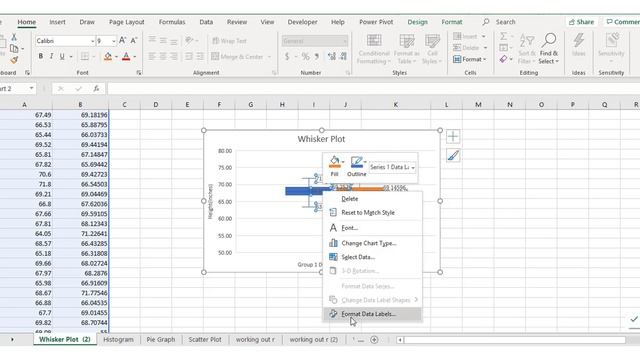This screenshot has width=640, height=360.
Task: Click the increase font size icon
Action: pyautogui.click(x=122, y=40)
